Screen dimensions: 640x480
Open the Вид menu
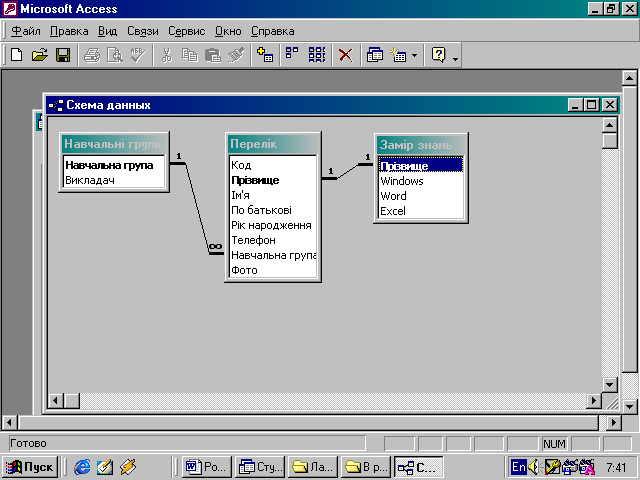pos(107,31)
